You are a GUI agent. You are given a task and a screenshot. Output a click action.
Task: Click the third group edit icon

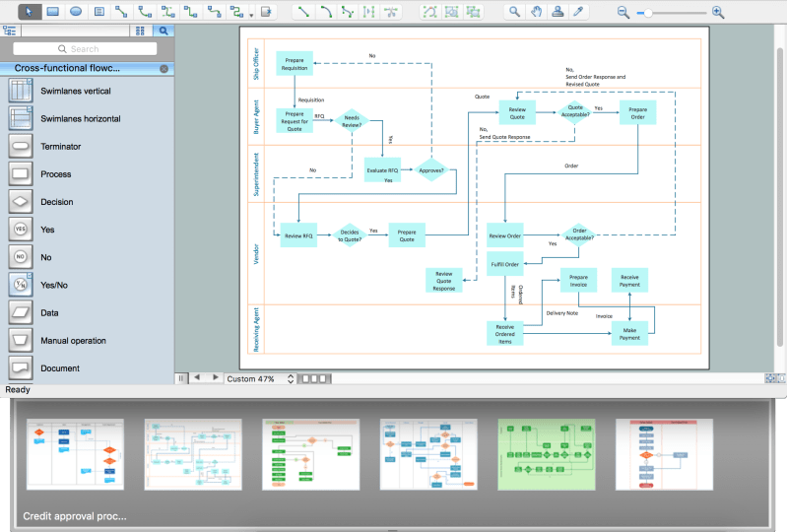pos(474,11)
